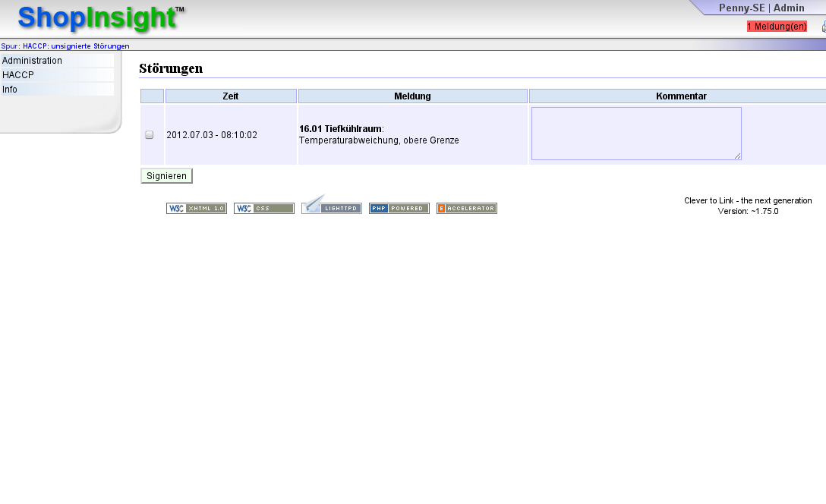The height and width of the screenshot is (504, 826).
Task: Click the Signieren button
Action: 166,176
